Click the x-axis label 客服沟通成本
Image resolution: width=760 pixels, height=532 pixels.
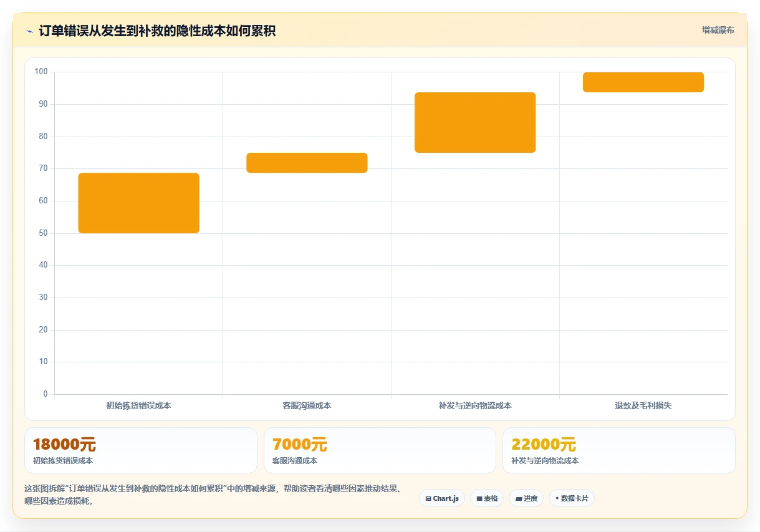click(x=307, y=405)
